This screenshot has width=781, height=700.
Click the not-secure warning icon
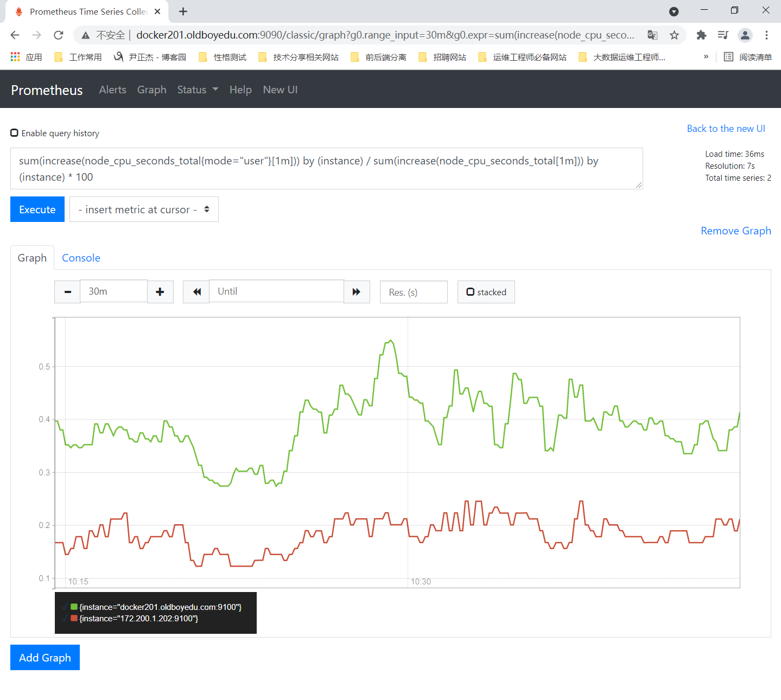click(x=86, y=35)
